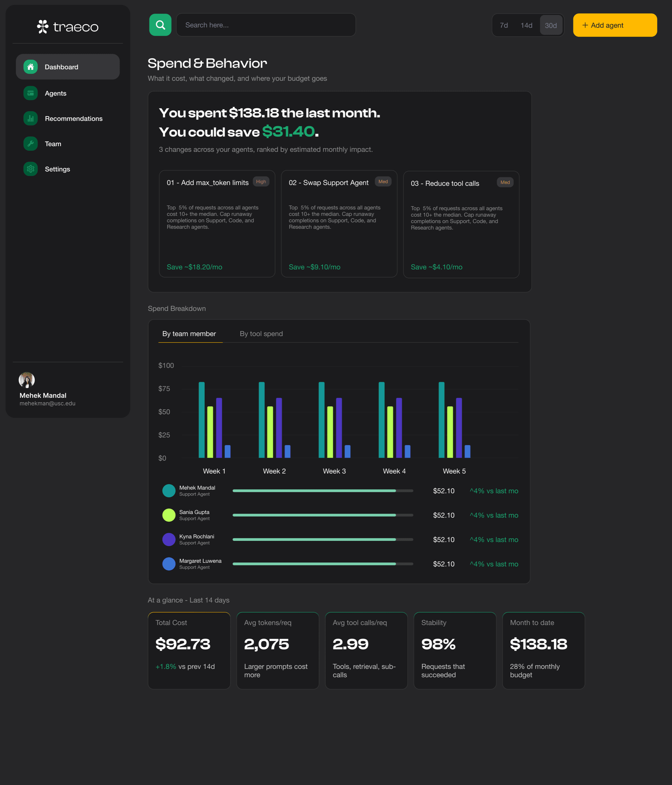Open Mehek Mandal's profile avatar

coord(26,380)
